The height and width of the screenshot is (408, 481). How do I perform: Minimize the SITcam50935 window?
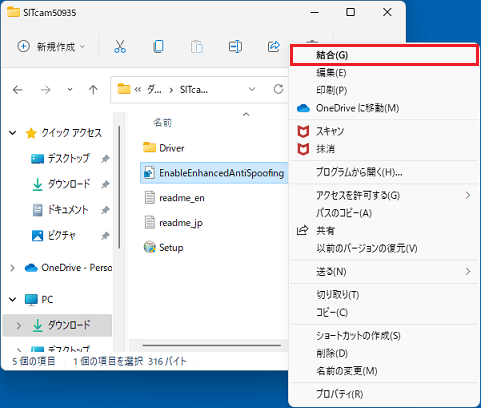coord(315,13)
